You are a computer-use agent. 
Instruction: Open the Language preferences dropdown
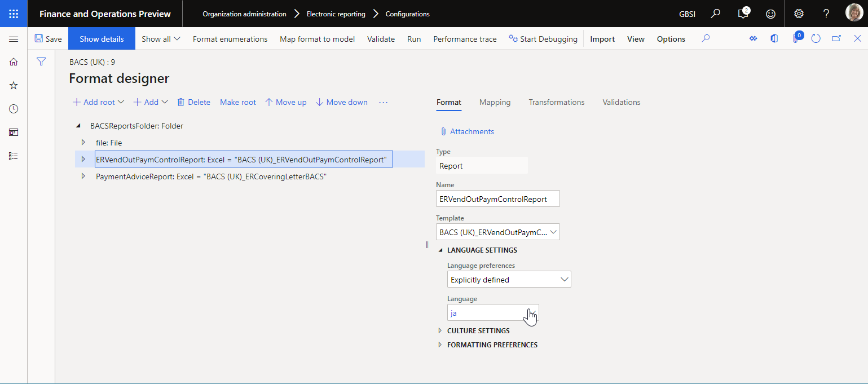[x=563, y=279]
